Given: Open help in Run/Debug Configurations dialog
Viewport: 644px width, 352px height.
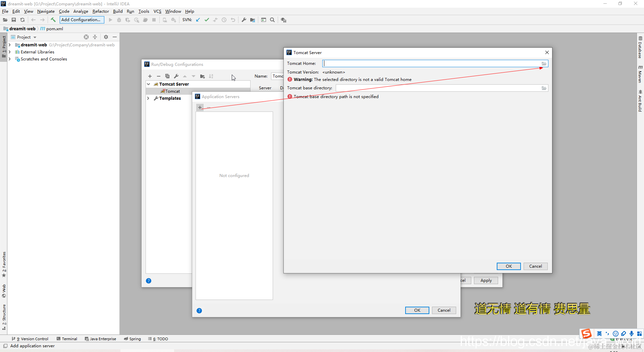Looking at the screenshot, I should pos(149,281).
